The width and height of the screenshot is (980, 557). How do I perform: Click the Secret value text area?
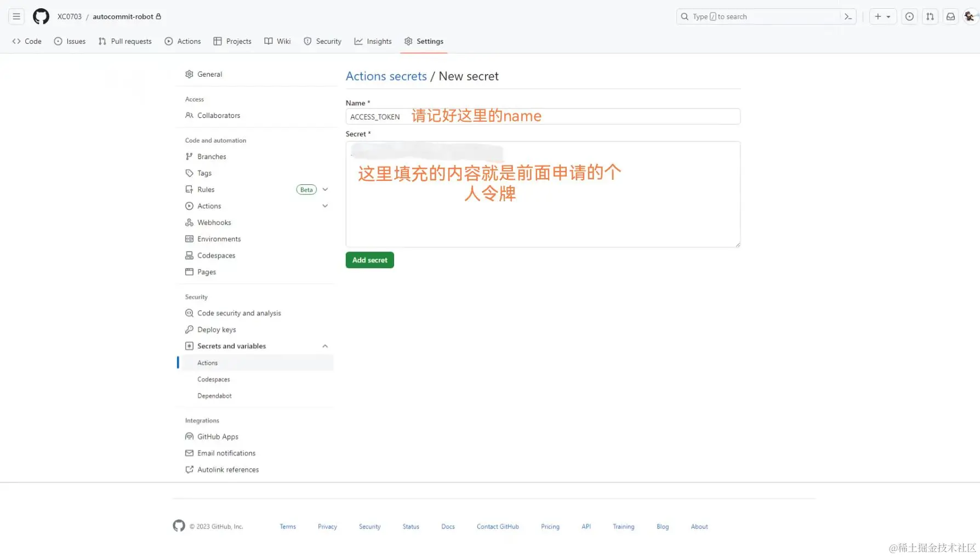pos(543,194)
